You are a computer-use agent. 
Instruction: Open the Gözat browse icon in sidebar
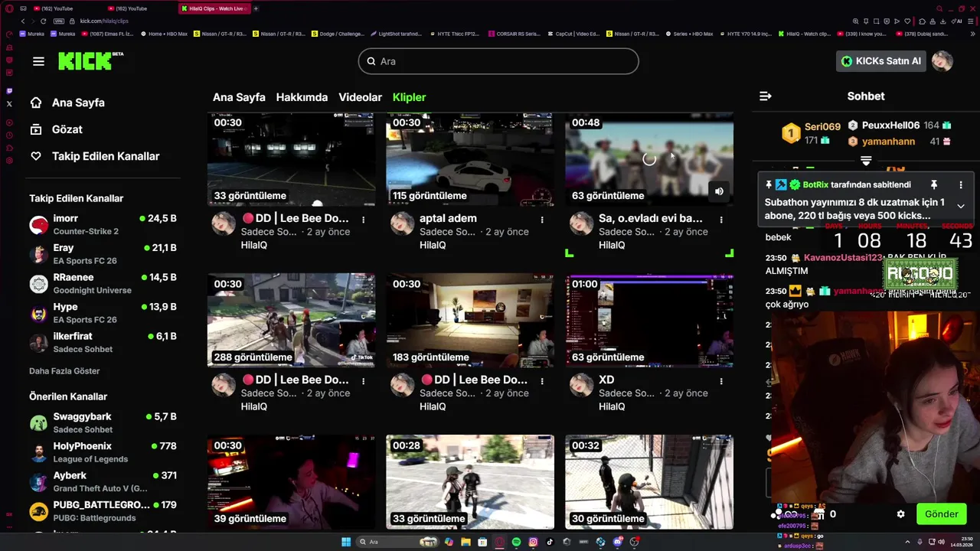36,129
